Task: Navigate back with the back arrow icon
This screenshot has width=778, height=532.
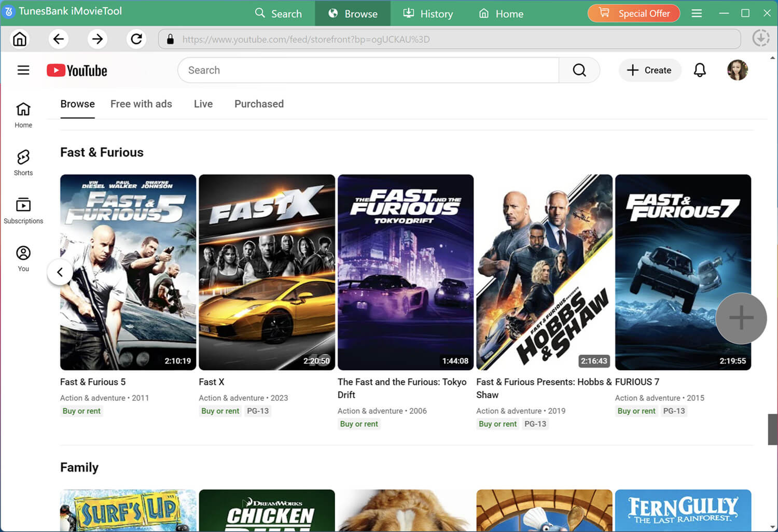Action: (x=58, y=39)
